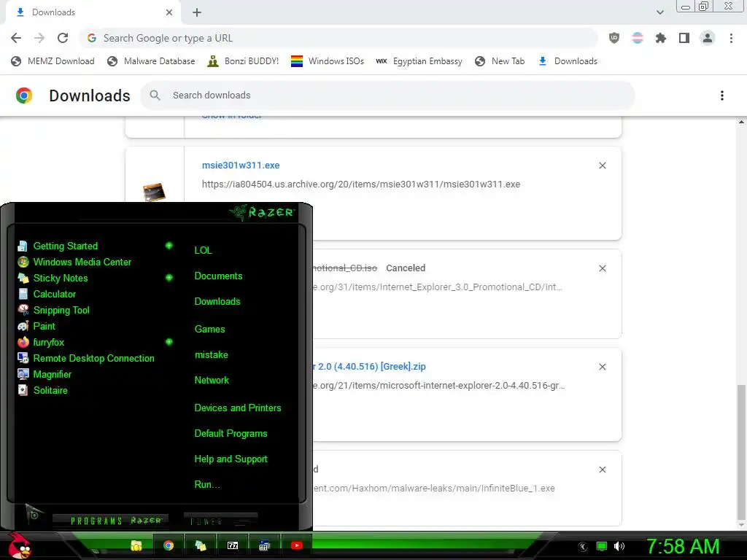The image size is (747, 560).
Task: Reload the Chrome page
Action: tap(63, 38)
